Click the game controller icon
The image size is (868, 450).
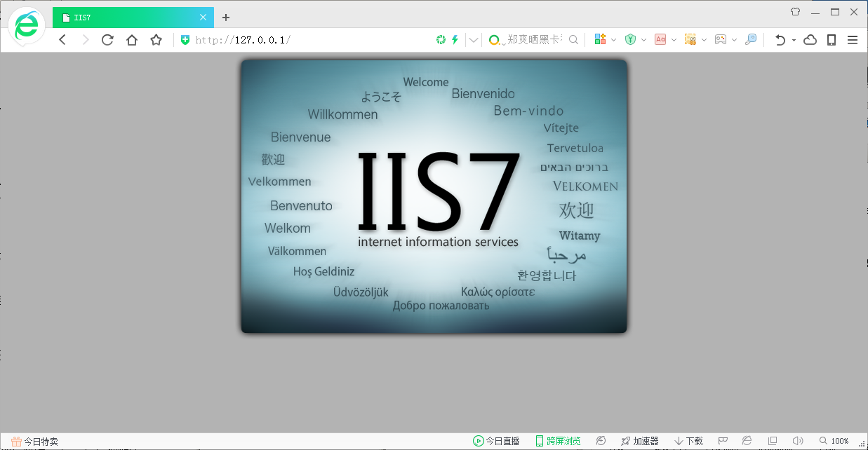721,40
